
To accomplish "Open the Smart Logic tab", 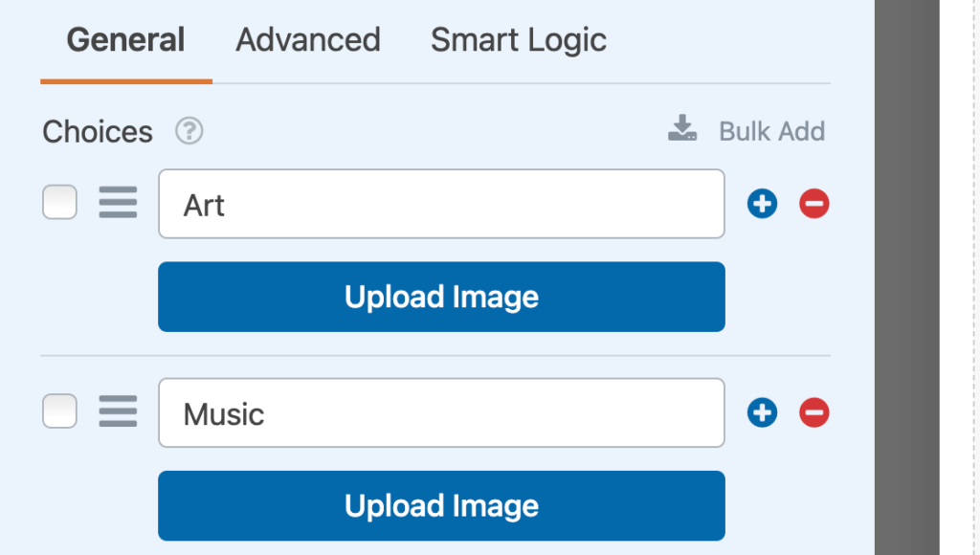I will 518,40.
